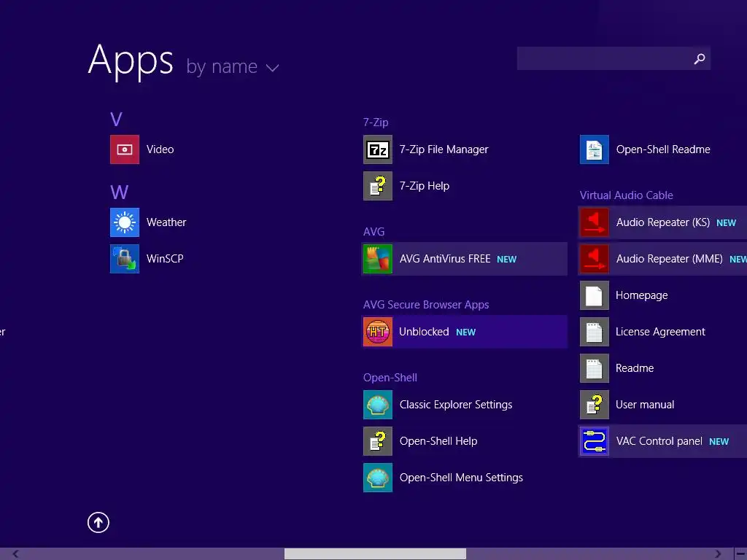Click the 'Classic Explorer Settings' label
Viewport: 747px width, 560px height.
[x=456, y=405]
